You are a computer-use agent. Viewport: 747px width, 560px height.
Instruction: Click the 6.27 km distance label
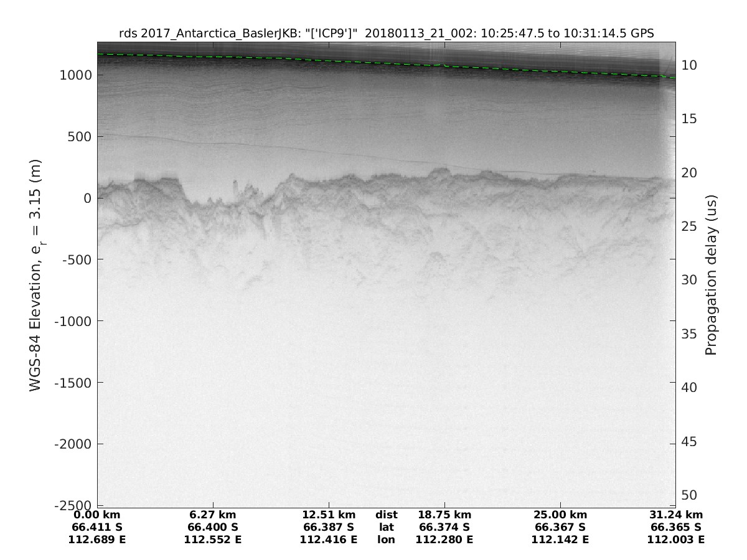coord(213,515)
